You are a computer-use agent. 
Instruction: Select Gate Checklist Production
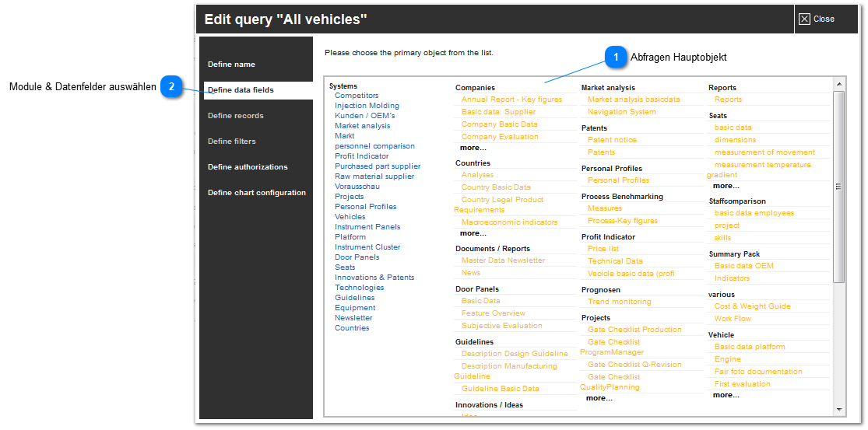(x=634, y=330)
